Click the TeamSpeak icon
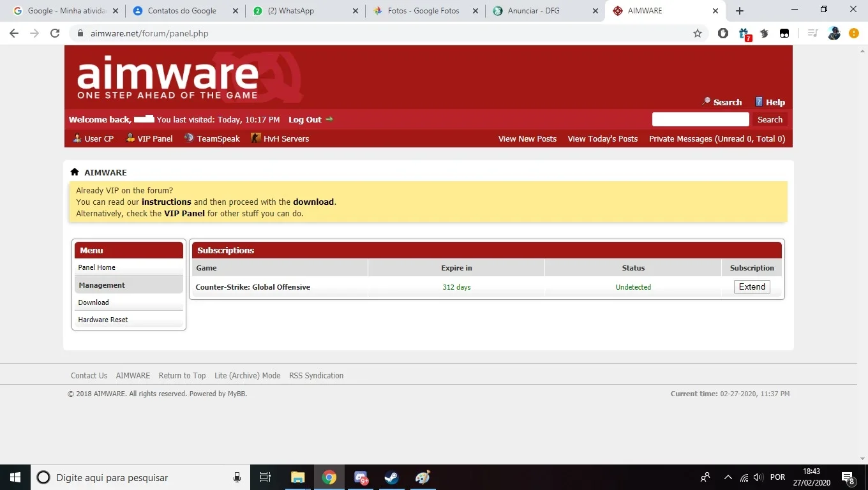 click(x=189, y=138)
